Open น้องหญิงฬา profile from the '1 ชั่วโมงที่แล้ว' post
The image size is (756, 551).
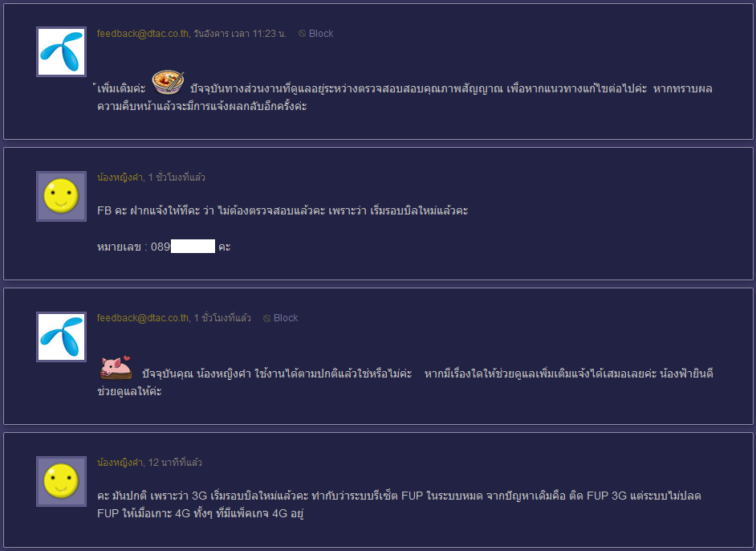point(120,177)
